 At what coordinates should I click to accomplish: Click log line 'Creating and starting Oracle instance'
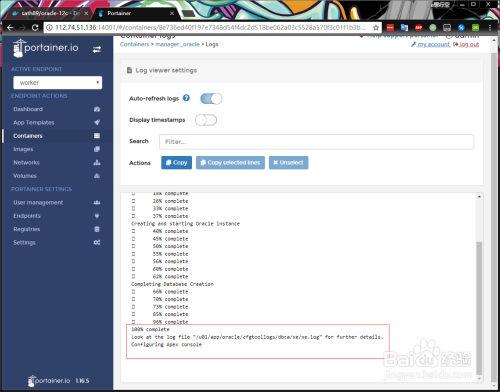(x=185, y=224)
